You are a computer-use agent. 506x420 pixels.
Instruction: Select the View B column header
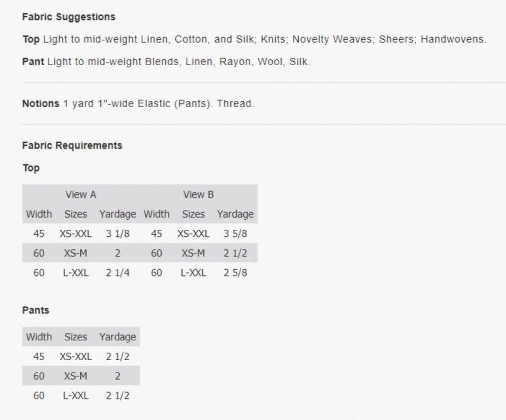coord(198,194)
